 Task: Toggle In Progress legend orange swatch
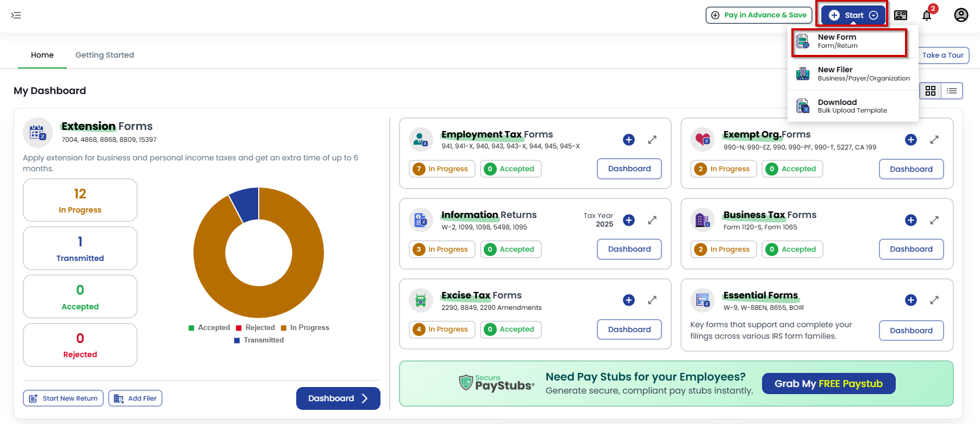(x=283, y=328)
